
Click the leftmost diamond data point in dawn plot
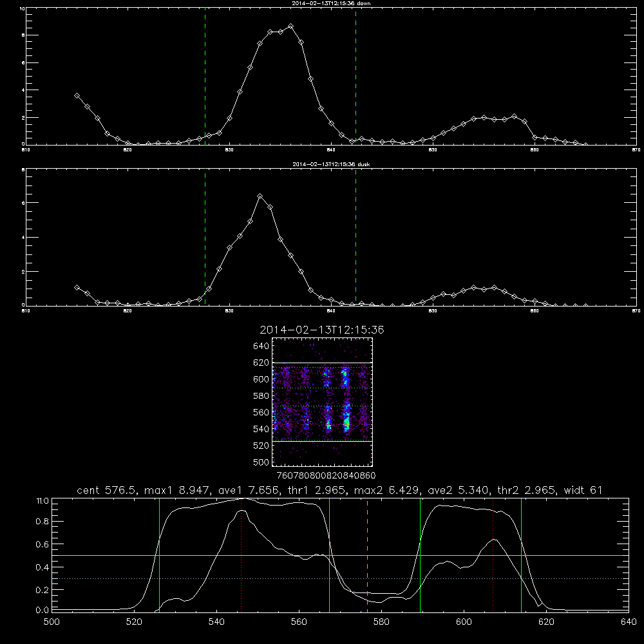77,96
